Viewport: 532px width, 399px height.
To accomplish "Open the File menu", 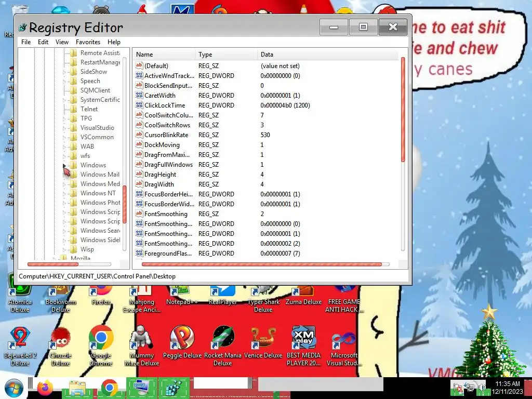I will click(26, 42).
